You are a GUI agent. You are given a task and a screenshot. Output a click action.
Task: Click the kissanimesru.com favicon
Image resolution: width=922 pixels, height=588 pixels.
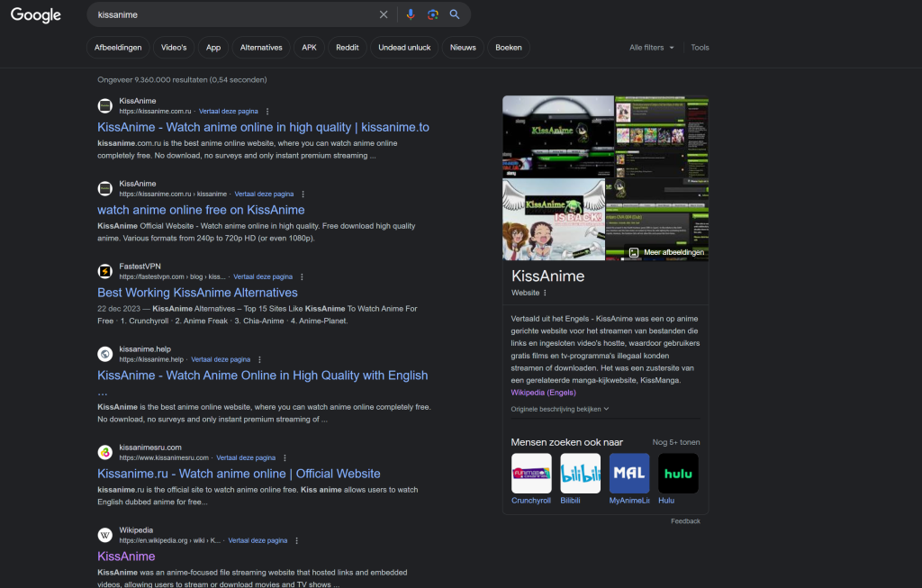(104, 452)
